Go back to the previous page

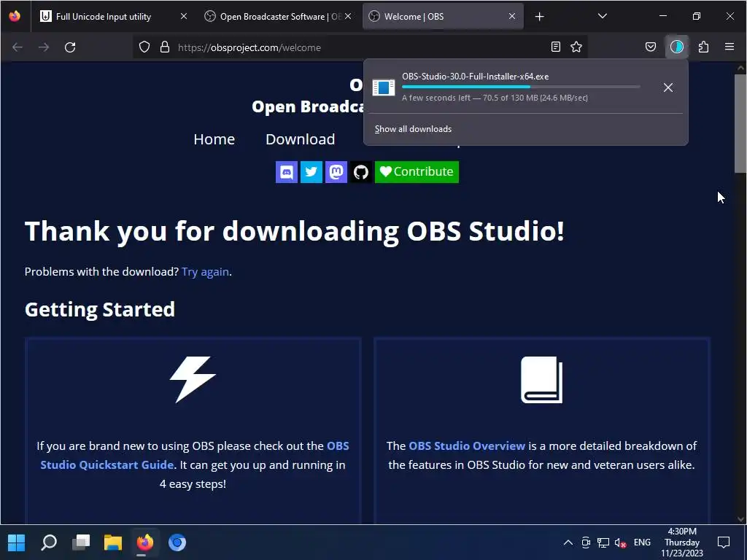tap(18, 47)
